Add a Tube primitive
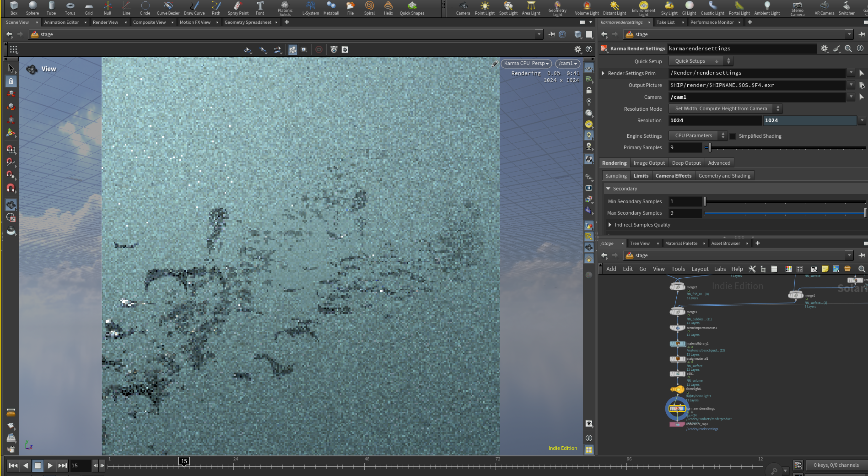 [51, 8]
